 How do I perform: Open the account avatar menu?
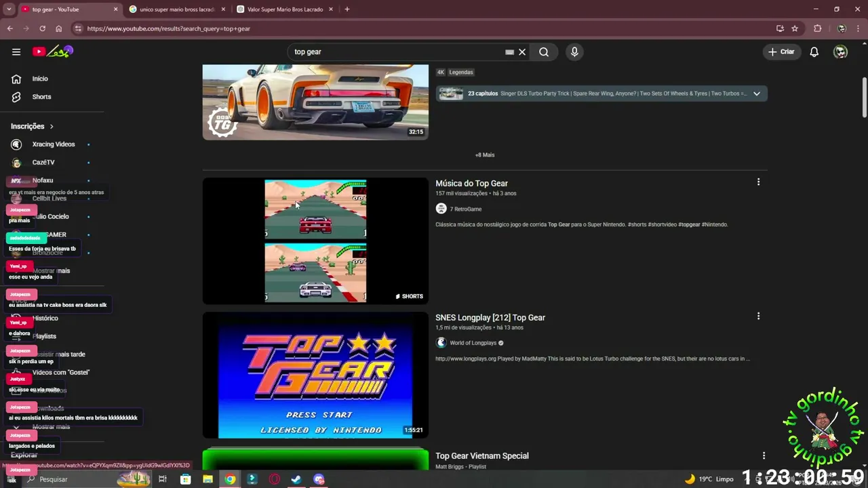pyautogui.click(x=840, y=52)
